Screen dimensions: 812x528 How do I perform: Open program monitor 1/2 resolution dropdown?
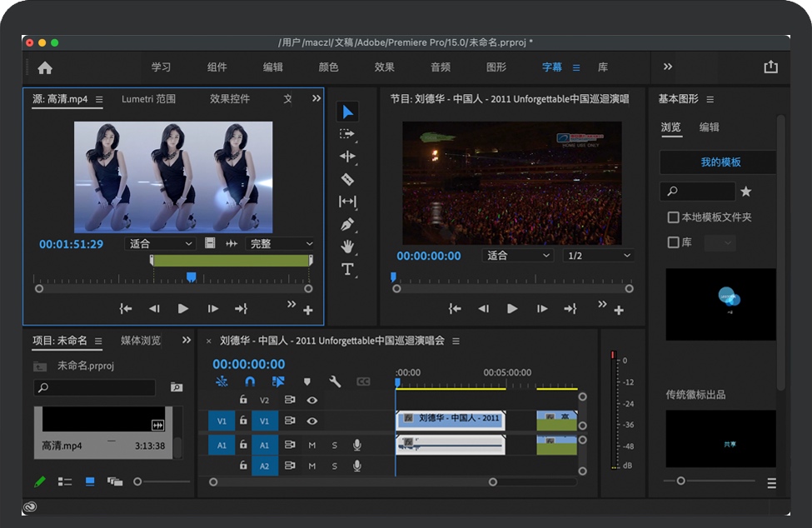[x=598, y=256]
